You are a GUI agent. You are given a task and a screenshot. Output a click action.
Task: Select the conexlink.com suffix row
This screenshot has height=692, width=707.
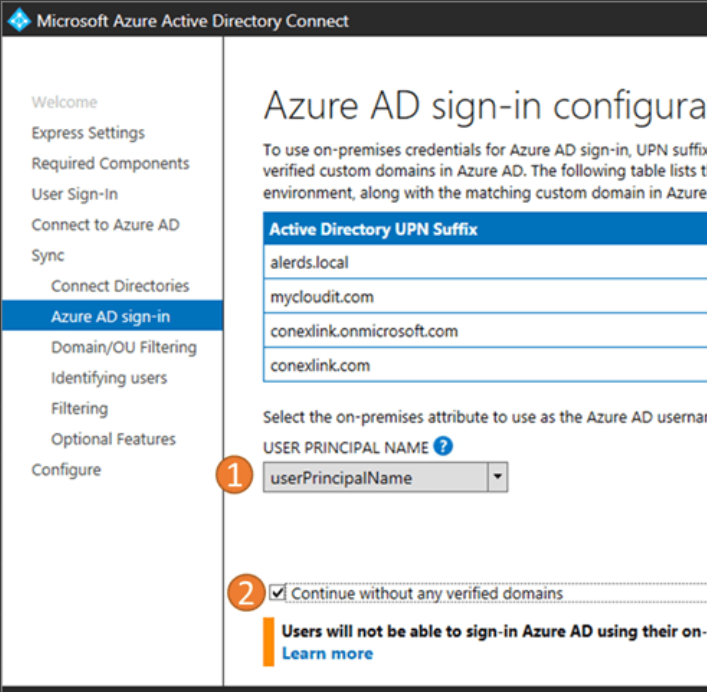pyautogui.click(x=485, y=365)
